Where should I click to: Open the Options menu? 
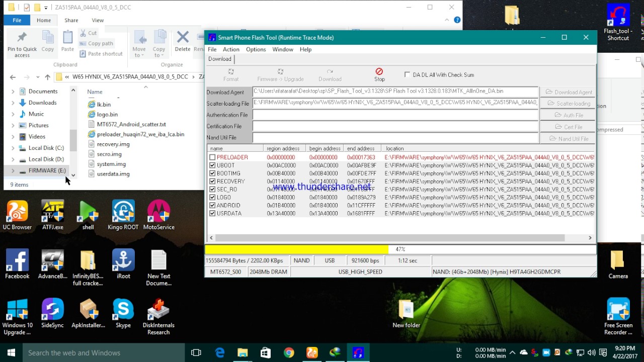256,49
